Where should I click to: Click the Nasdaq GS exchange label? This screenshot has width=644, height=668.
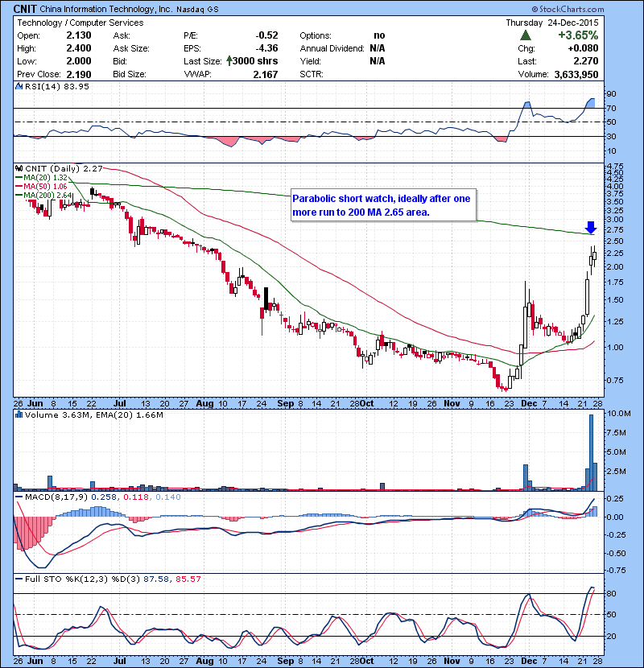[197, 10]
